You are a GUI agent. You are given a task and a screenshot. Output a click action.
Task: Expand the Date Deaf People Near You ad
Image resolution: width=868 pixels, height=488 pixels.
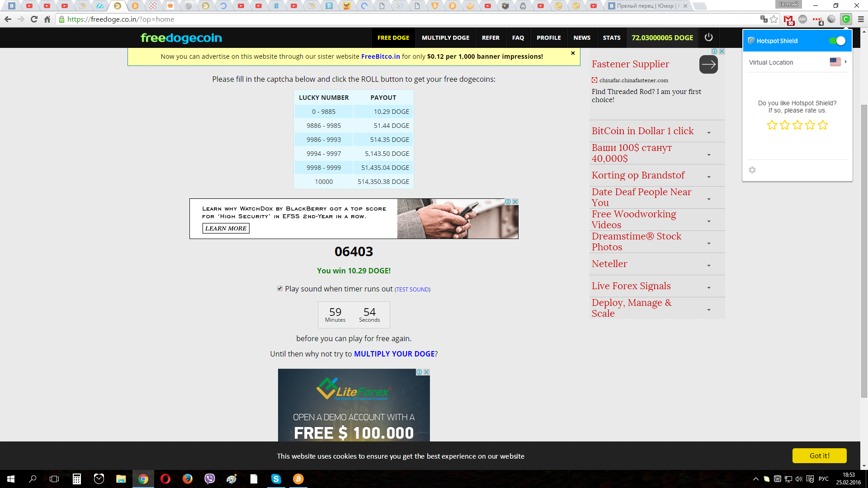point(709,199)
